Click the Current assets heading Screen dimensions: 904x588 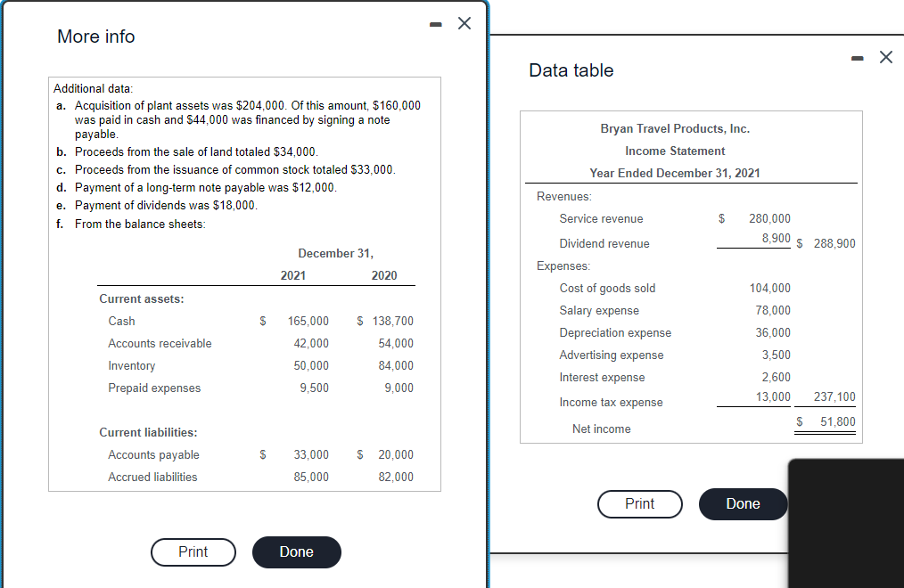click(x=142, y=298)
